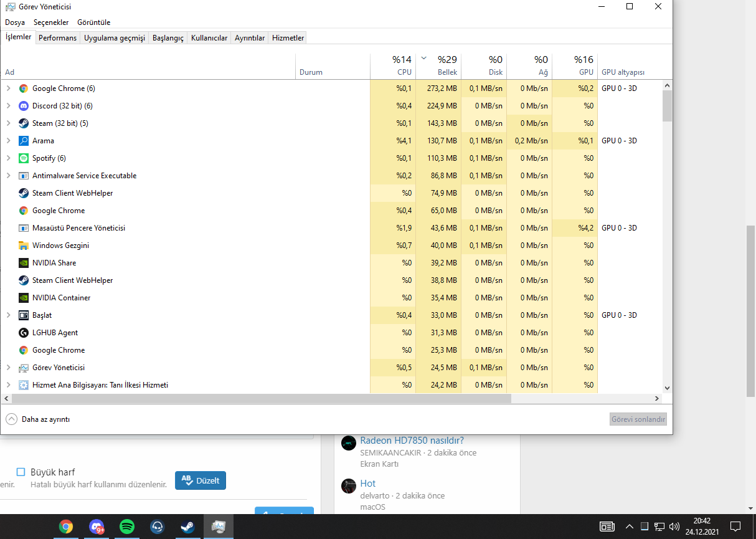
Task: Open the Hot forum thread link
Action: pyautogui.click(x=368, y=483)
